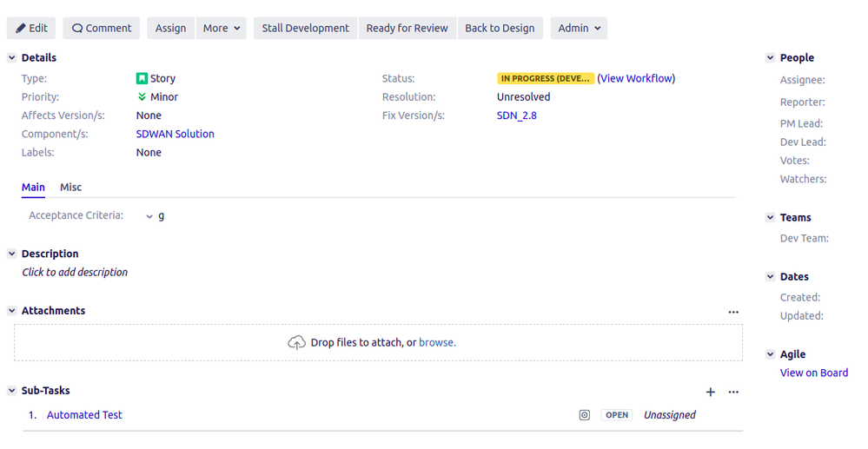868x449 pixels.
Task: Click the Drop files to attach area
Action: point(378,343)
